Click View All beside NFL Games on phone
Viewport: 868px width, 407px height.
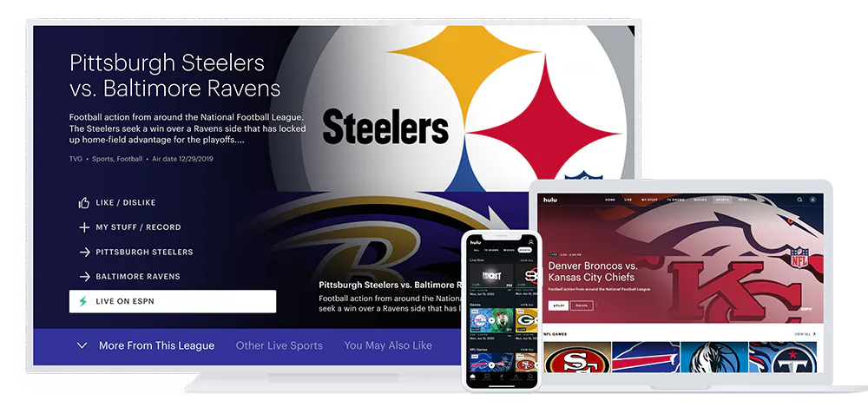click(527, 350)
